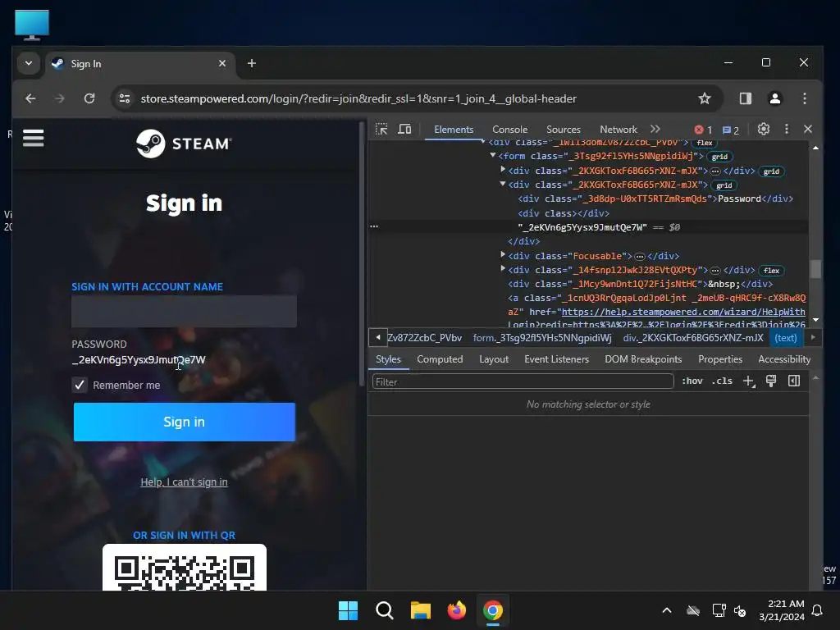Screen dimensions: 840x630
Task: Open Chrome side panel icon
Action: point(745,98)
